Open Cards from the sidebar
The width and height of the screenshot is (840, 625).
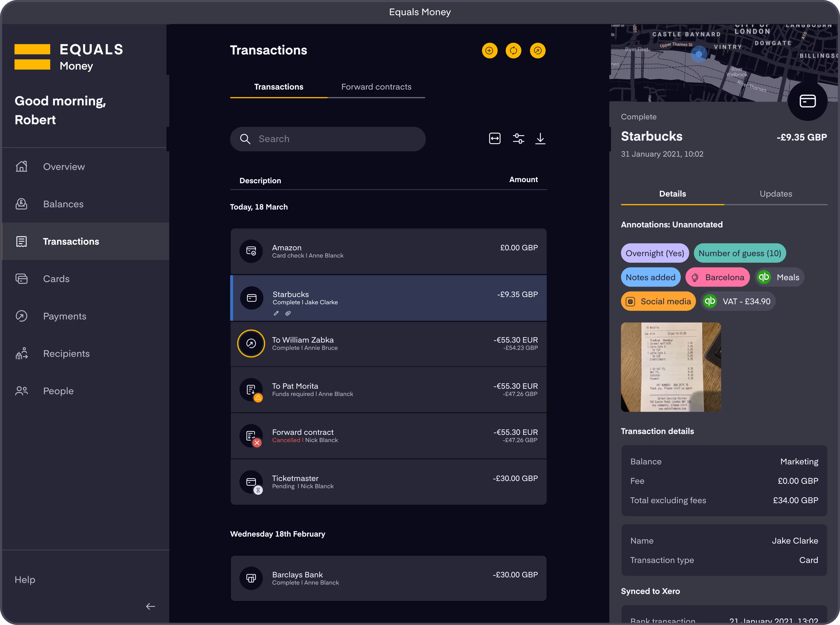tap(85, 279)
